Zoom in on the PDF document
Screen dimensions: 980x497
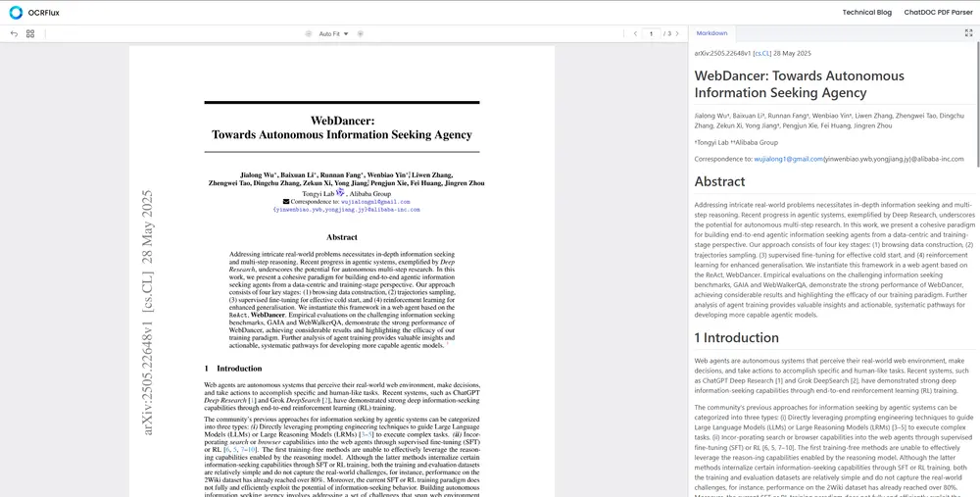360,33
